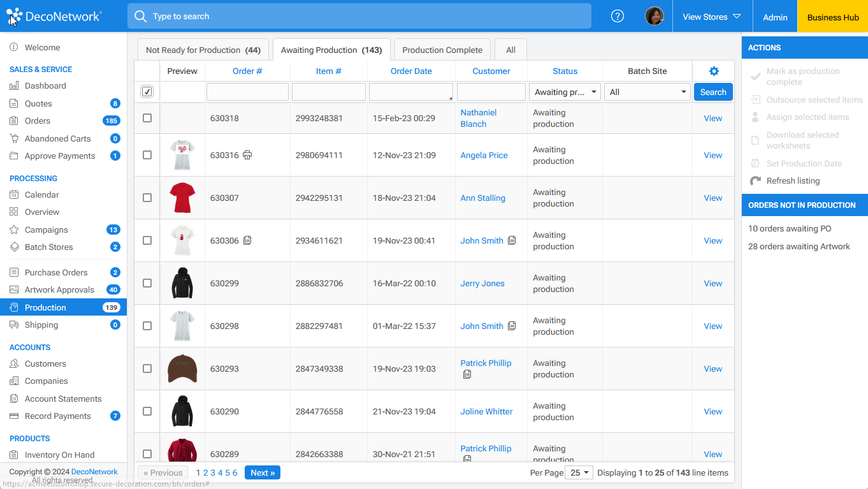The image size is (868, 489).
Task: Toggle the select-all checkbox in the header row
Action: 147,91
